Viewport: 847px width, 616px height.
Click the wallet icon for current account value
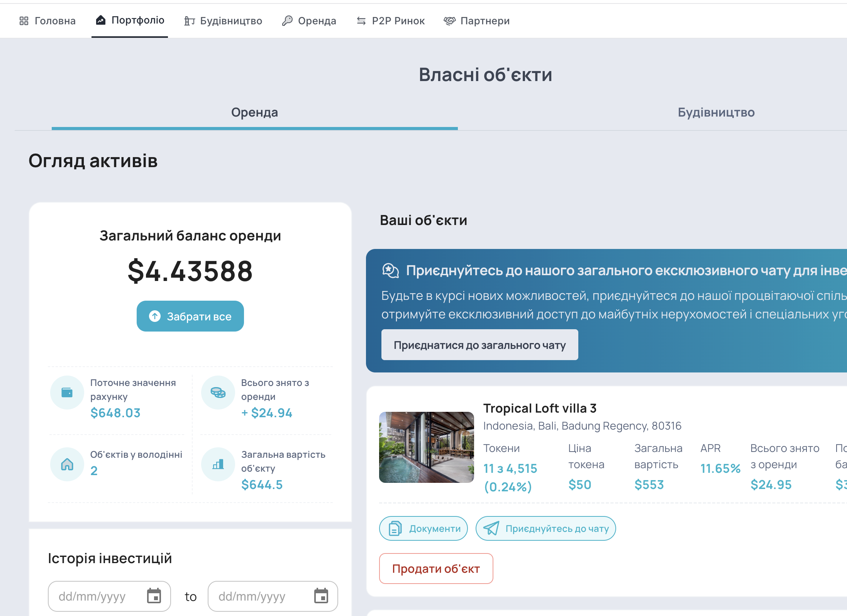[x=67, y=393]
